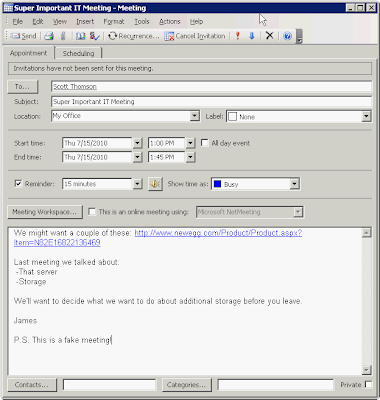Expand toolbar options arrow
380x400 pixels.
[x=299, y=37]
